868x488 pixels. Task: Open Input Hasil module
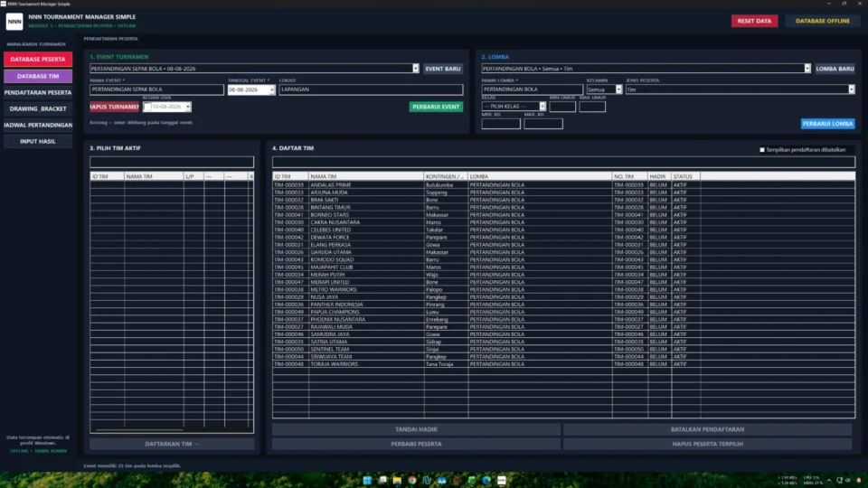38,142
